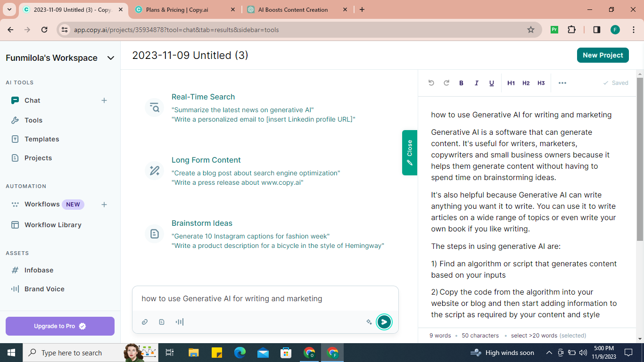Image resolution: width=644 pixels, height=362 pixels.
Task: Open Infobase in assets
Action: point(39,270)
